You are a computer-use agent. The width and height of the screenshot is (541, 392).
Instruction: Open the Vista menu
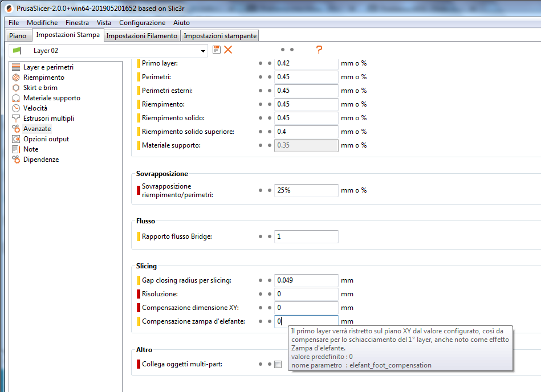pyautogui.click(x=104, y=23)
